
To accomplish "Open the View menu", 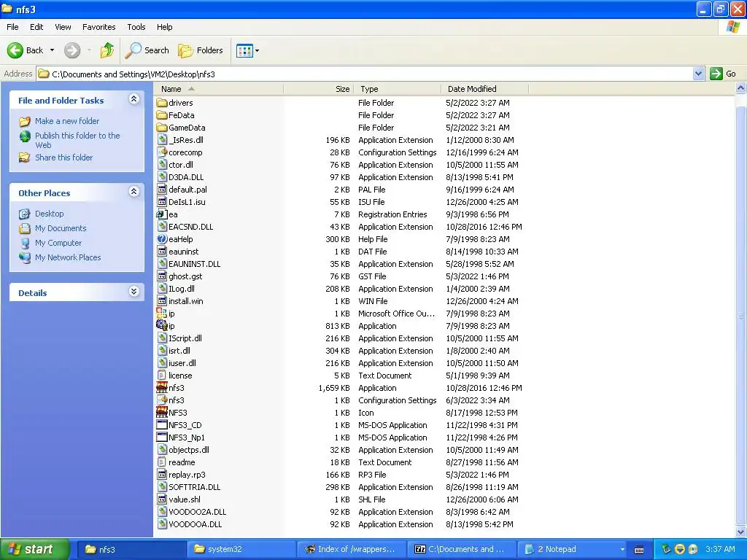I will (63, 27).
